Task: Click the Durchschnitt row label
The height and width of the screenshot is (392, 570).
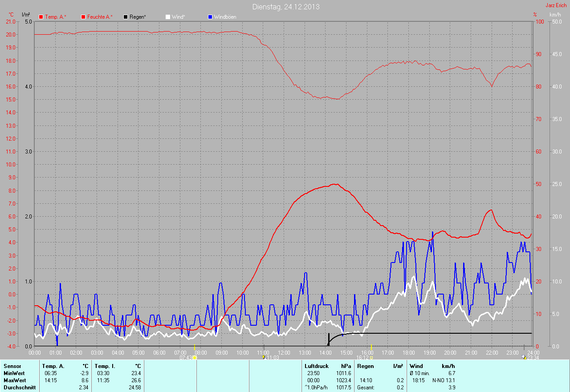Action: [20, 388]
